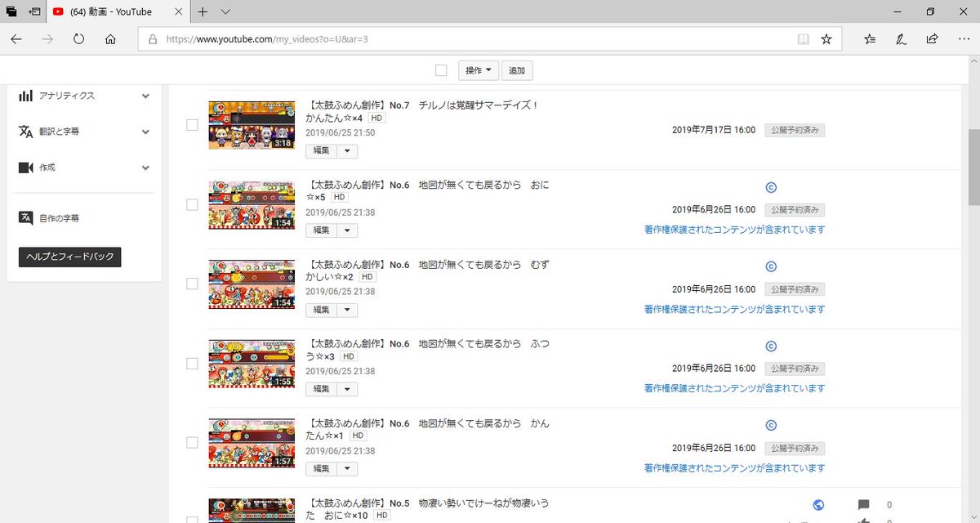Open new tab with plus button

(x=203, y=11)
